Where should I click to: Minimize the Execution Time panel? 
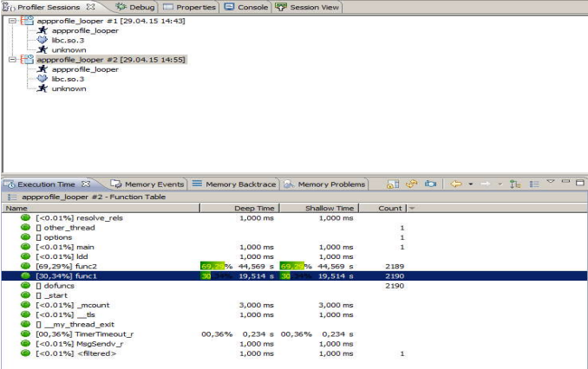pos(565,182)
